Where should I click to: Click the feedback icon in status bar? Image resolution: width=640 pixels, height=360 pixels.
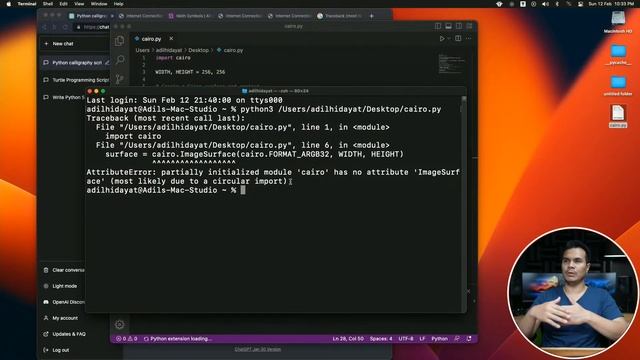pyautogui.click(x=457, y=339)
